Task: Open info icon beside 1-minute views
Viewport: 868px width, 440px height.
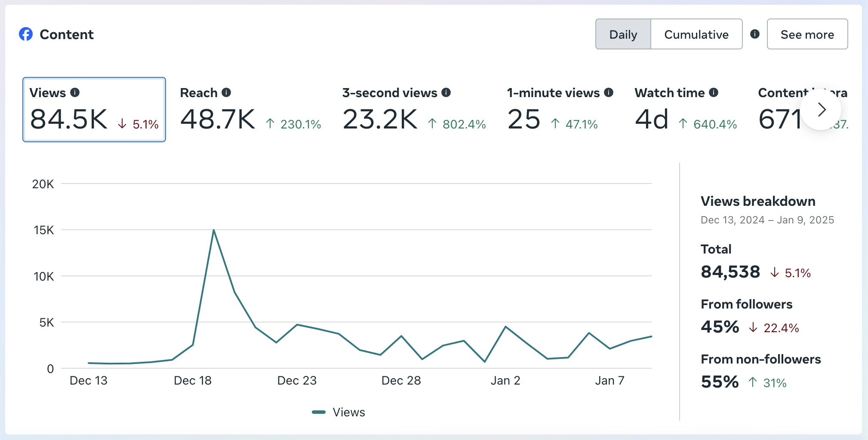Action: [609, 92]
